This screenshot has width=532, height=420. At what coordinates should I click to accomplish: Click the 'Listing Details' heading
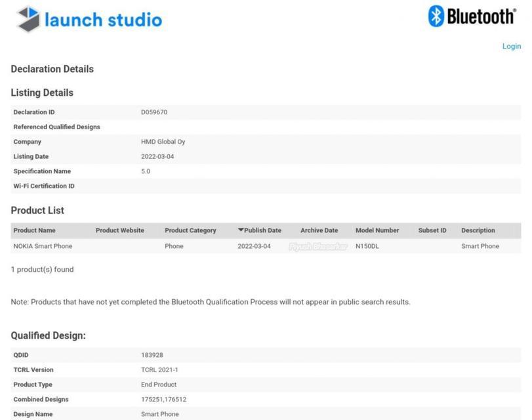click(x=42, y=93)
